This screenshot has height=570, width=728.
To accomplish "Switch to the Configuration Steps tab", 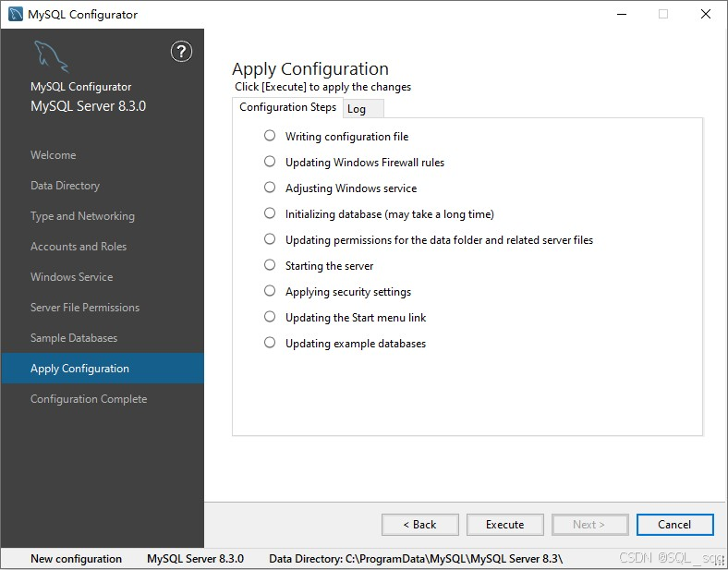I will pos(287,107).
